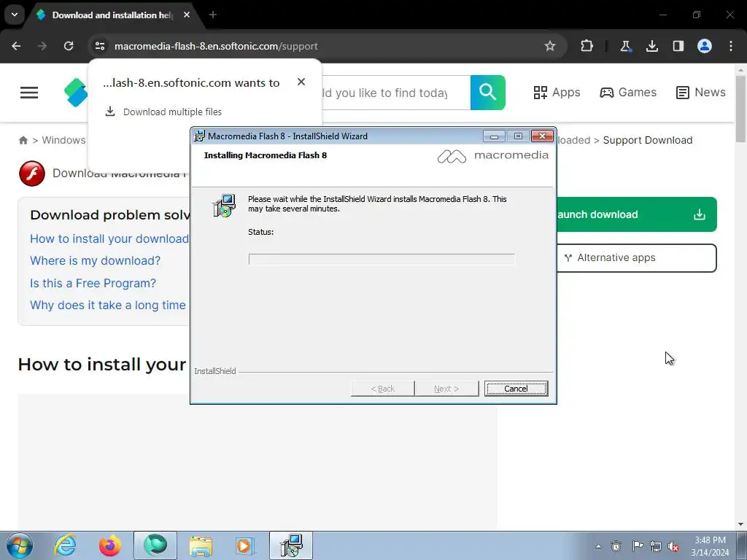Click the network tray icon
Viewport: 747px width, 560px height.
point(656,546)
